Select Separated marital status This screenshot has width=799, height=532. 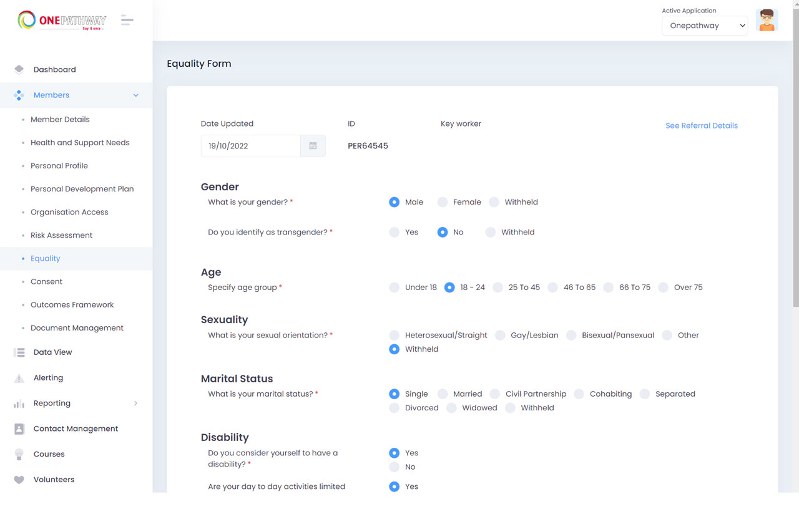tap(644, 394)
